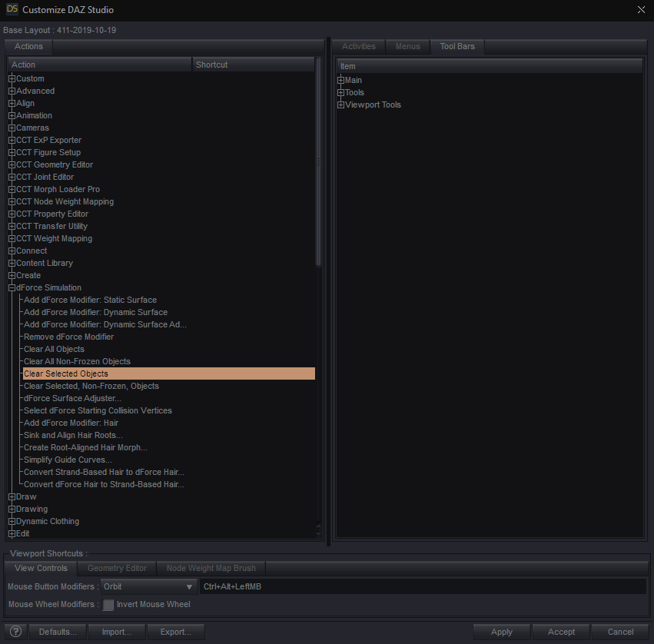Click the Ctrl+Alt+LeftMB shortcut field
This screenshot has height=644, width=654.
[x=423, y=586]
